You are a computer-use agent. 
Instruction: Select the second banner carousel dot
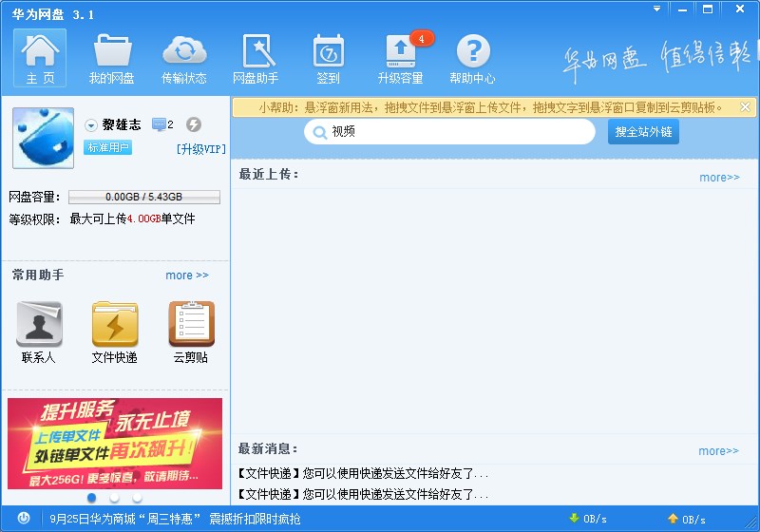click(114, 498)
